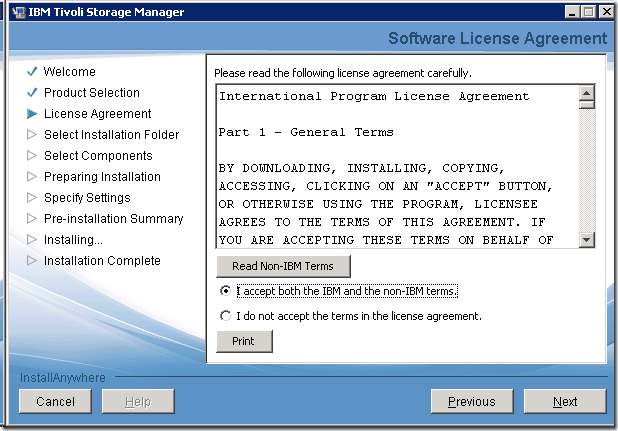Click the license text scroll up arrow
The width and height of the screenshot is (618, 431).
587,92
